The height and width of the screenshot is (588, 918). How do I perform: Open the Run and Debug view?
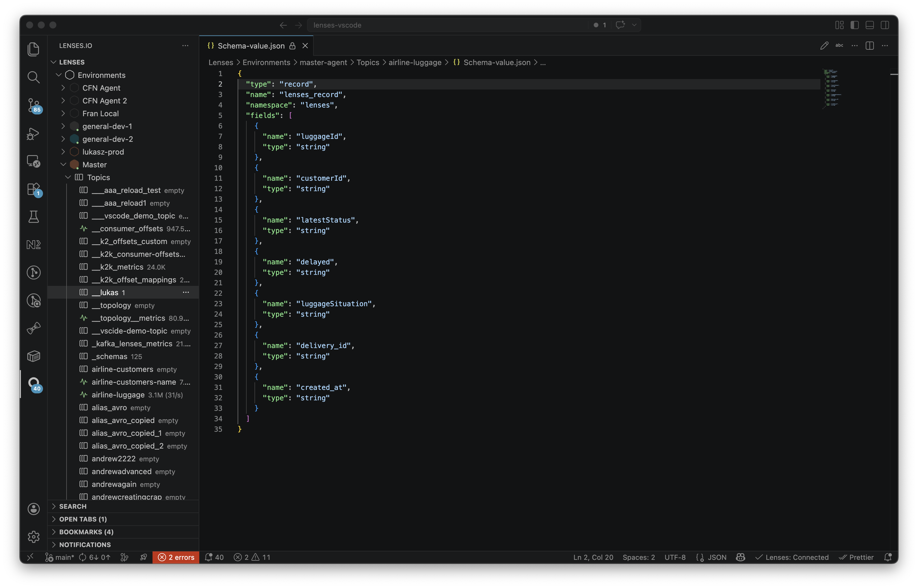34,133
